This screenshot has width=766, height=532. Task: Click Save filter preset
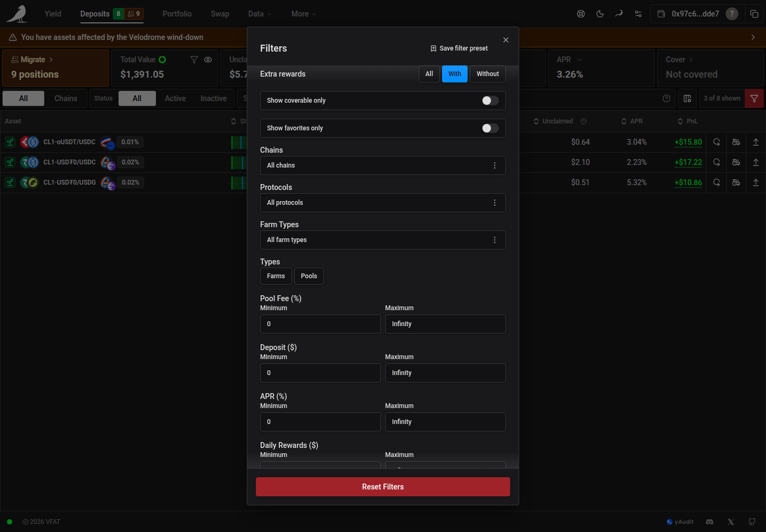pyautogui.click(x=459, y=48)
